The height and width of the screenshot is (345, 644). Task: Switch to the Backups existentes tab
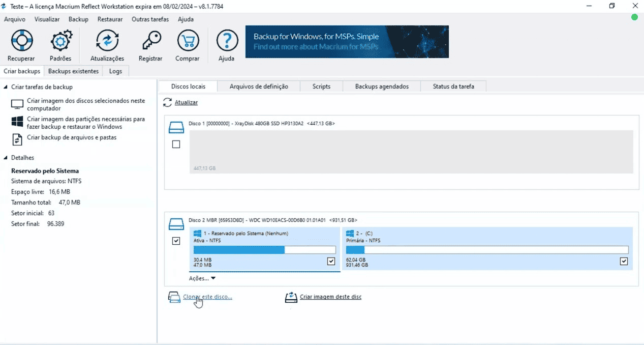[x=73, y=71]
